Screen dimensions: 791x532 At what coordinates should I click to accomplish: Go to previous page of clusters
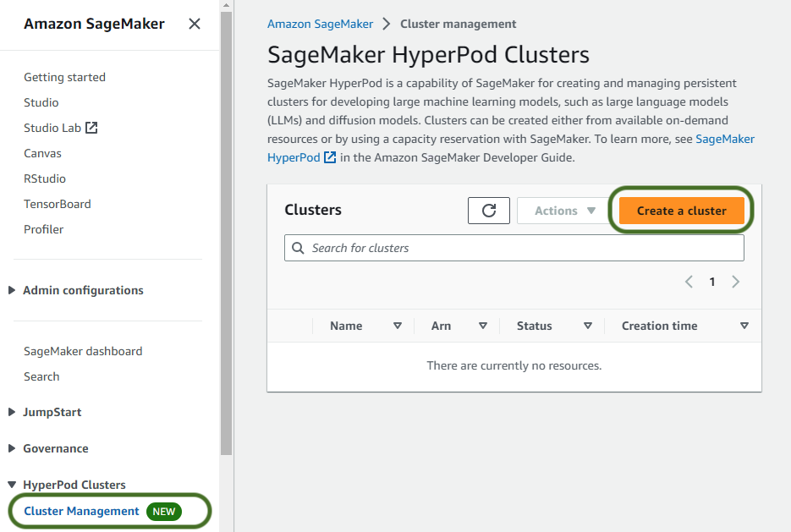tap(689, 282)
